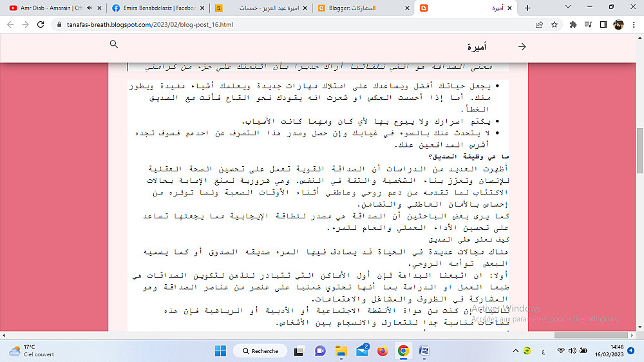Switch to the Khamsat tab
The height and width of the screenshot is (362, 644).
[x=261, y=8]
